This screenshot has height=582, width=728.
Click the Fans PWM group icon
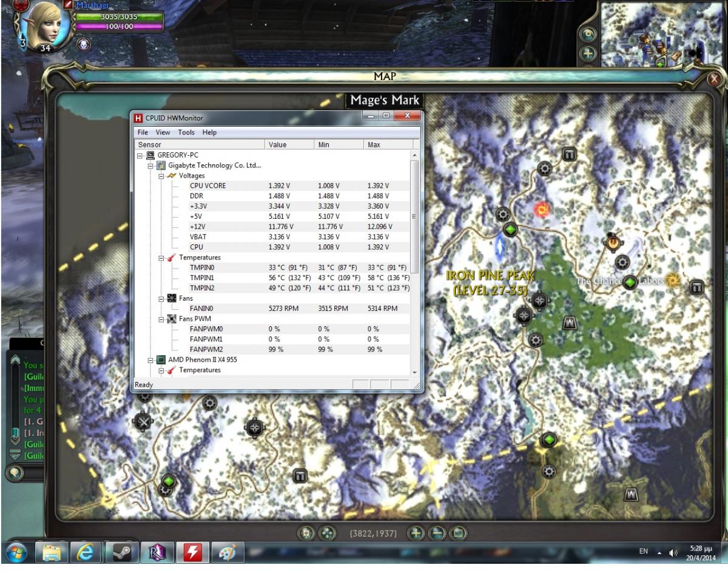tap(172, 319)
